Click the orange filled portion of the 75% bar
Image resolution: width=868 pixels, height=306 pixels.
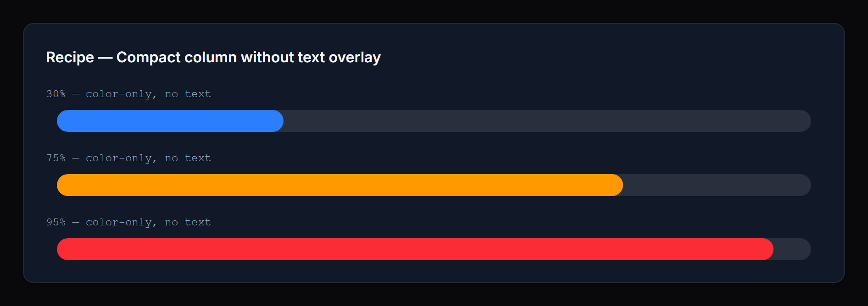[x=339, y=185]
